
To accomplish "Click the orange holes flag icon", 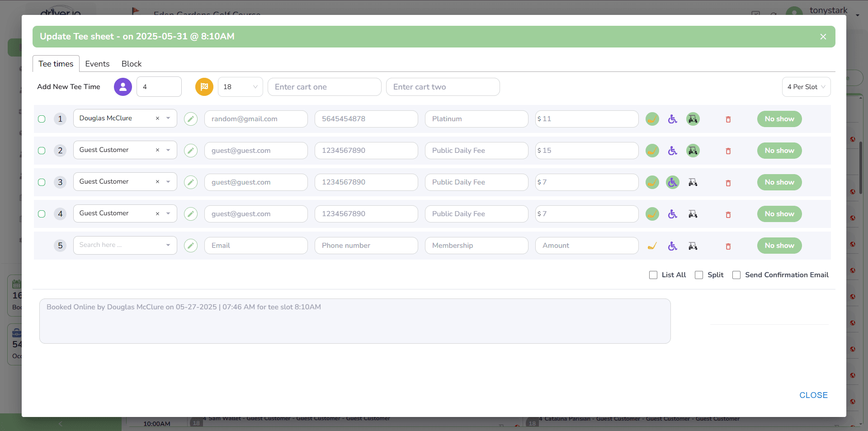I will coord(204,87).
